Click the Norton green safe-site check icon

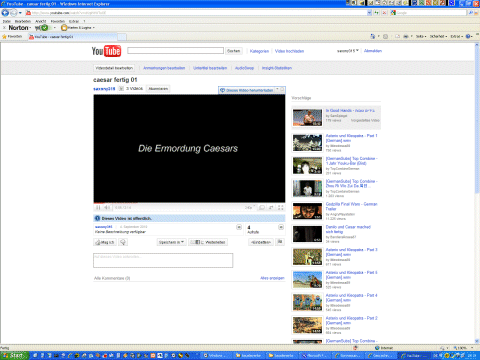coord(44,28)
